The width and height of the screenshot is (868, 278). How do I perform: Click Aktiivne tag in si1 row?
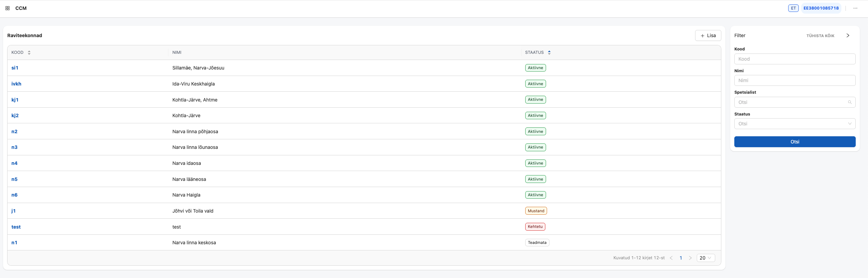535,68
